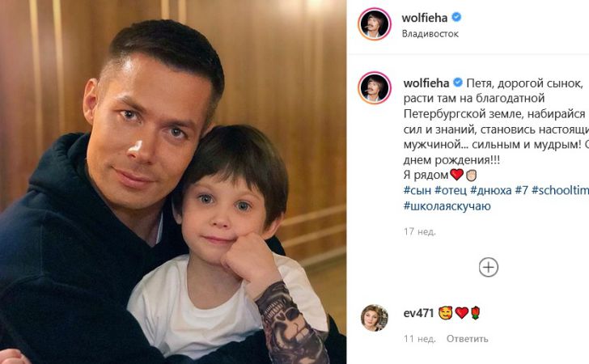Image resolution: width=589 pixels, height=364 pixels.
Task: Open the #schooltime hashtag
Action: 560,190
